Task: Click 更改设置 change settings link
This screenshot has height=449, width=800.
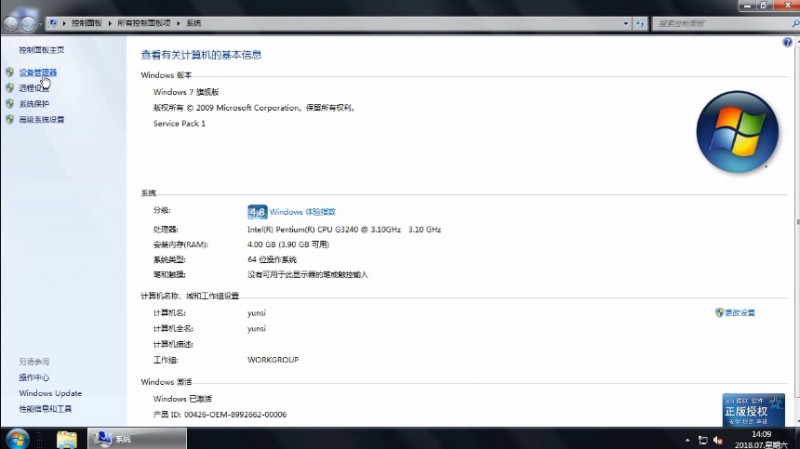Action: (740, 313)
